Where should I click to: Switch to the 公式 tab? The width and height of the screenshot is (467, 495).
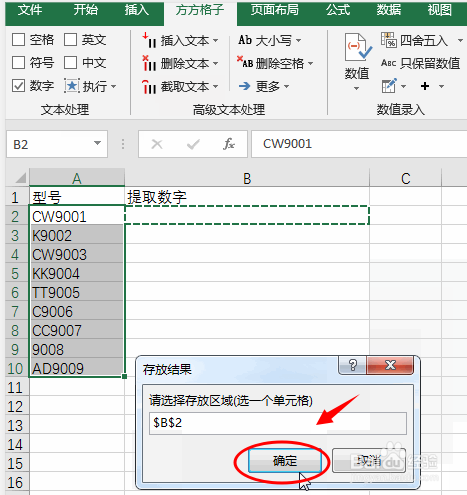338,10
